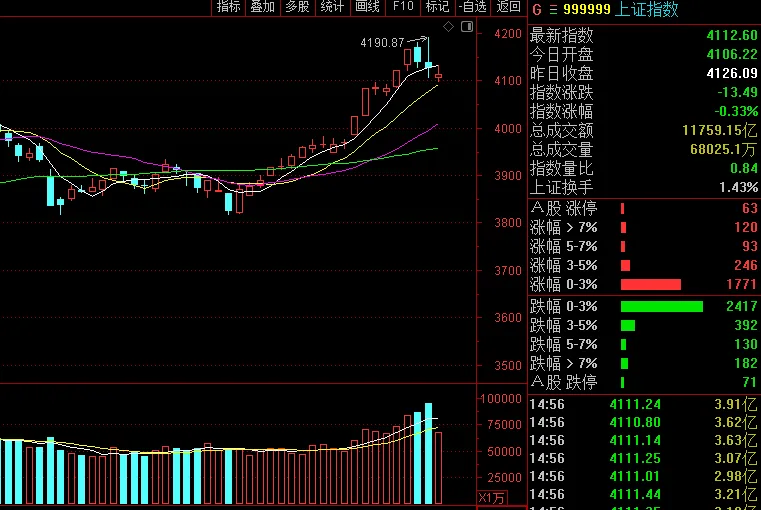Click the 指数涨幅 value -0.33%
761x510 pixels.
736,111
